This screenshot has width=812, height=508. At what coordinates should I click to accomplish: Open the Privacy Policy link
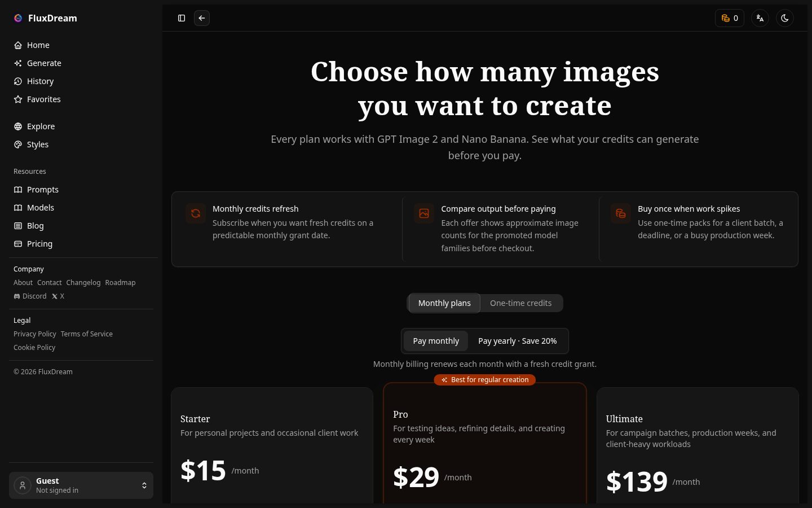pos(35,334)
